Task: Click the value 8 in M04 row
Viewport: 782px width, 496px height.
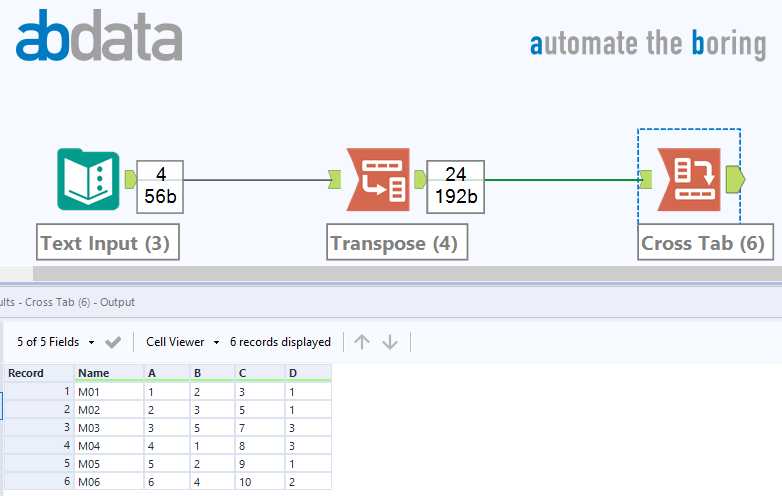Action: [260, 446]
